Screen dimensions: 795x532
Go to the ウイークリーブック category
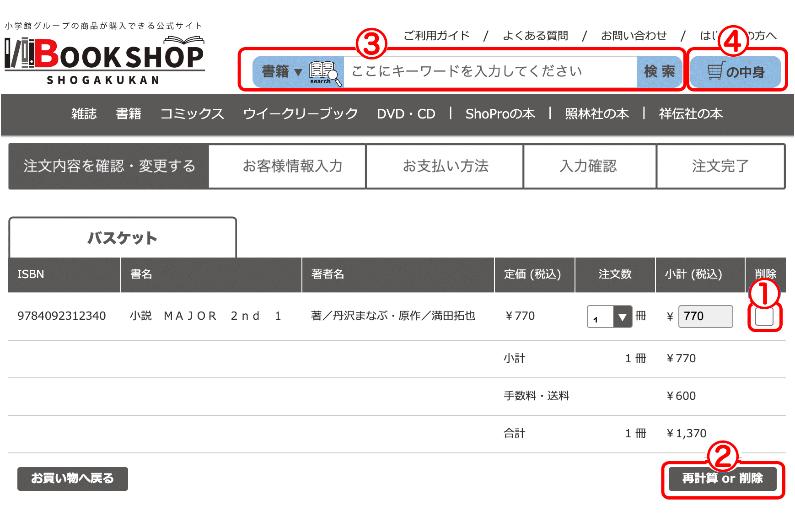point(301,114)
